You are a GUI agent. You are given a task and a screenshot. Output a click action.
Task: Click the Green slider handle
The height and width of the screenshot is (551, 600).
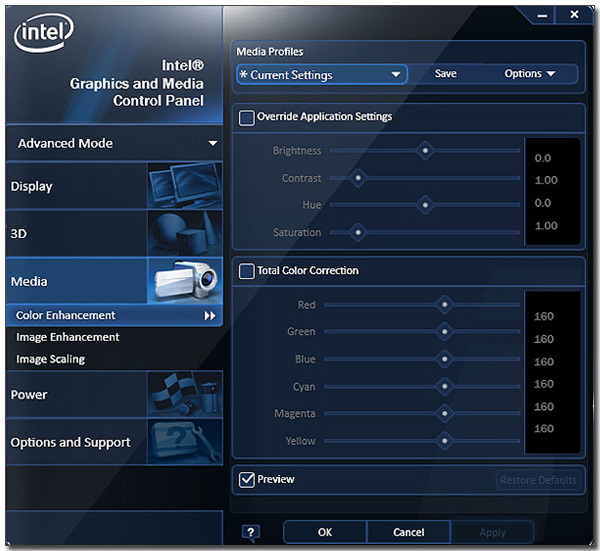445,331
